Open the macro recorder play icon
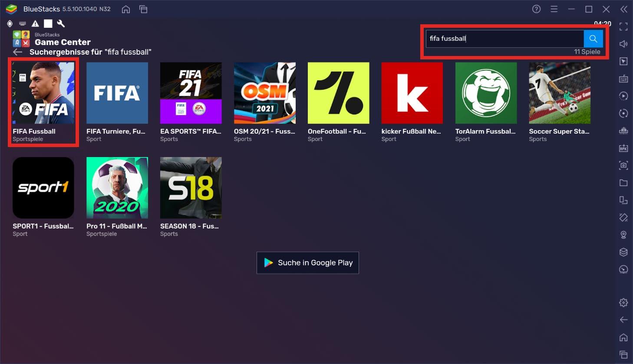The width and height of the screenshot is (633, 364). [x=623, y=96]
